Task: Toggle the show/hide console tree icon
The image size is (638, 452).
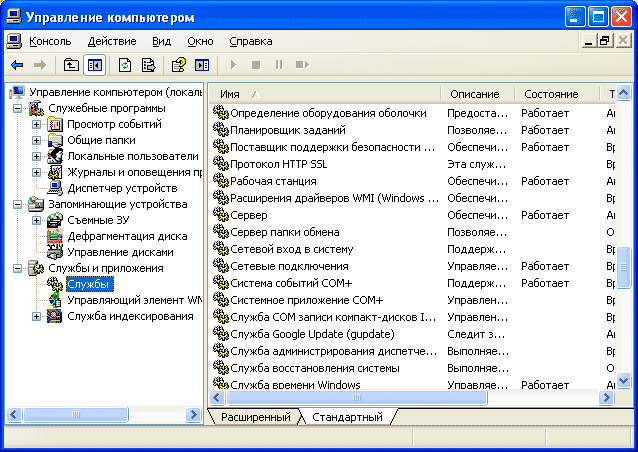Action: (x=94, y=65)
